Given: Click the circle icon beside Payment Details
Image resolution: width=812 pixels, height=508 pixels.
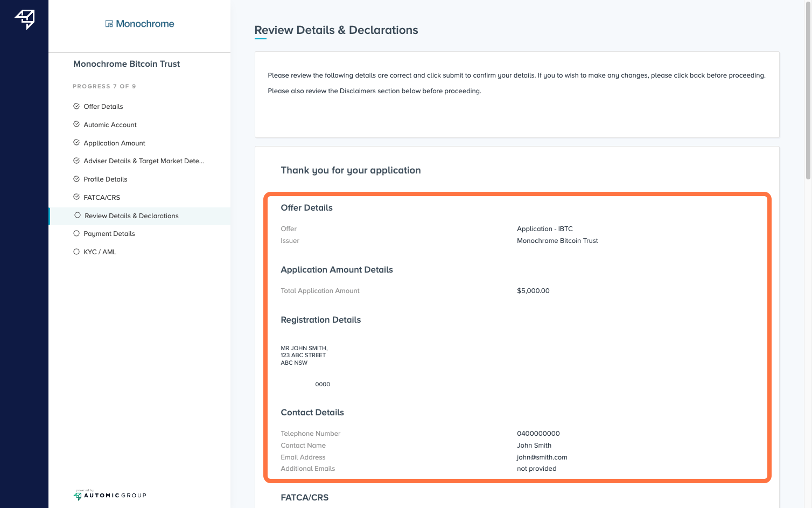Looking at the screenshot, I should pos(76,233).
